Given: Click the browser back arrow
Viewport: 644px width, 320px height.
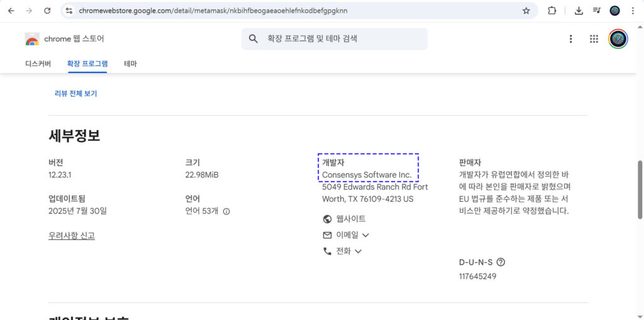Looking at the screenshot, I should tap(11, 11).
